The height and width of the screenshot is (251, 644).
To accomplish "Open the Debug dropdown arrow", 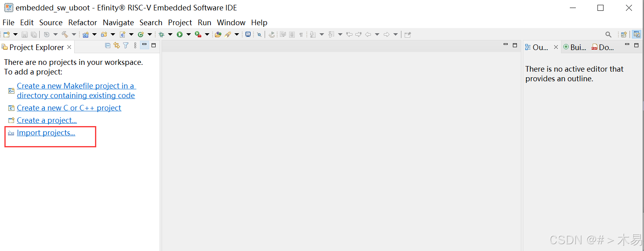I will [x=170, y=34].
